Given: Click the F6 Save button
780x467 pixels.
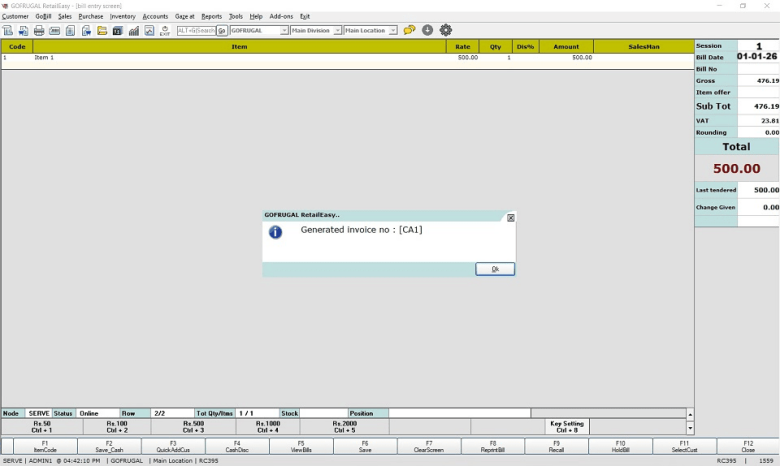Looking at the screenshot, I should click(x=365, y=446).
